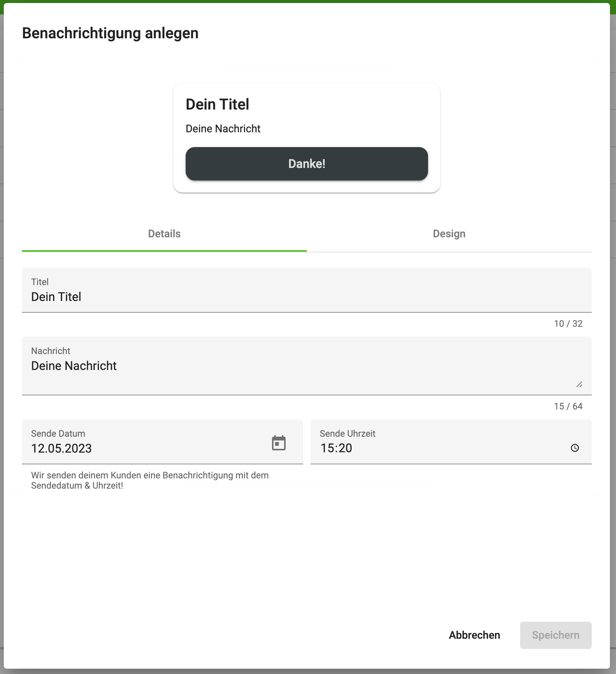
Task: Select the Details tab
Action: coord(164,234)
